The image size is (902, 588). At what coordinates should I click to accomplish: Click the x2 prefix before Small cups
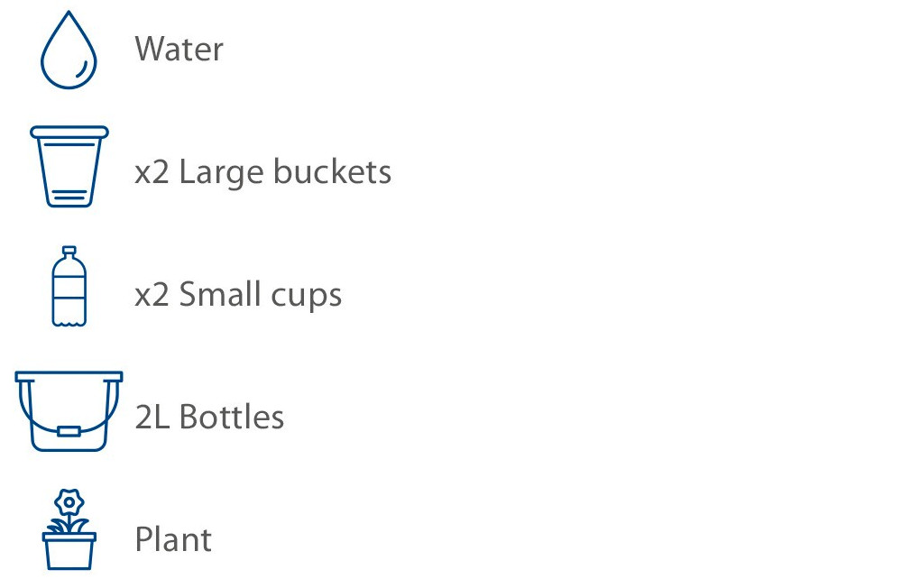[x=152, y=295]
